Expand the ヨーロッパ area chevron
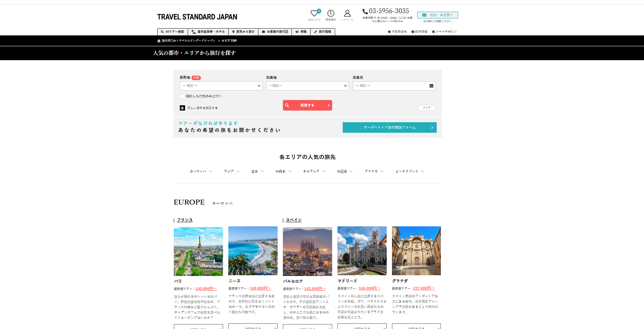 211,171
